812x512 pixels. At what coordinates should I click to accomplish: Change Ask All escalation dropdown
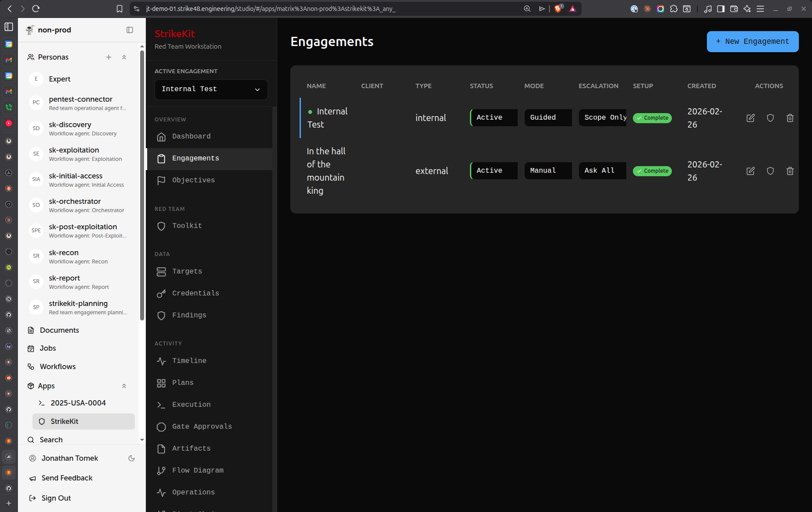click(603, 171)
